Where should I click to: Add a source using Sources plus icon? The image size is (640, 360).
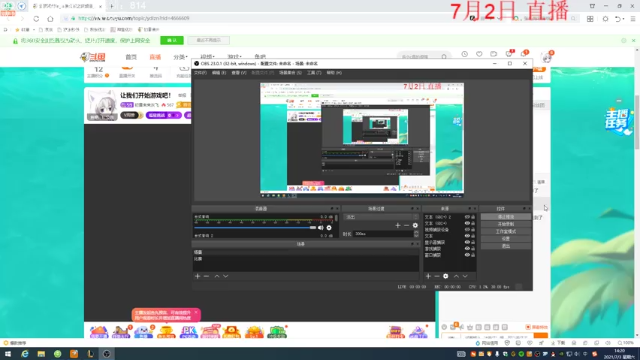pyautogui.click(x=428, y=276)
